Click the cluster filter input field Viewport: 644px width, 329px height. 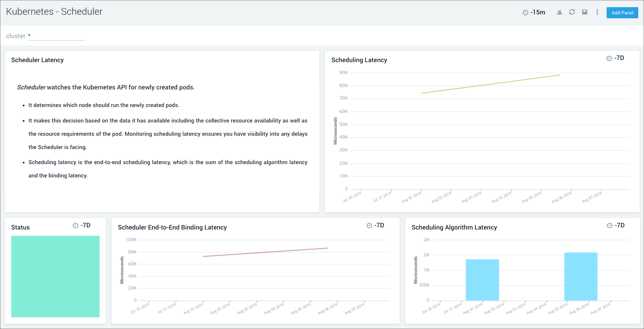point(56,36)
